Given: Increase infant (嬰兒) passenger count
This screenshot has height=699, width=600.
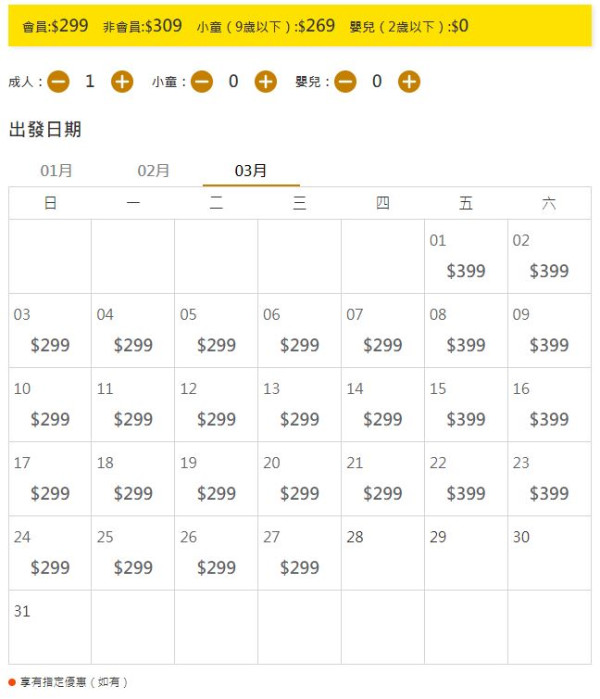Looking at the screenshot, I should 409,82.
